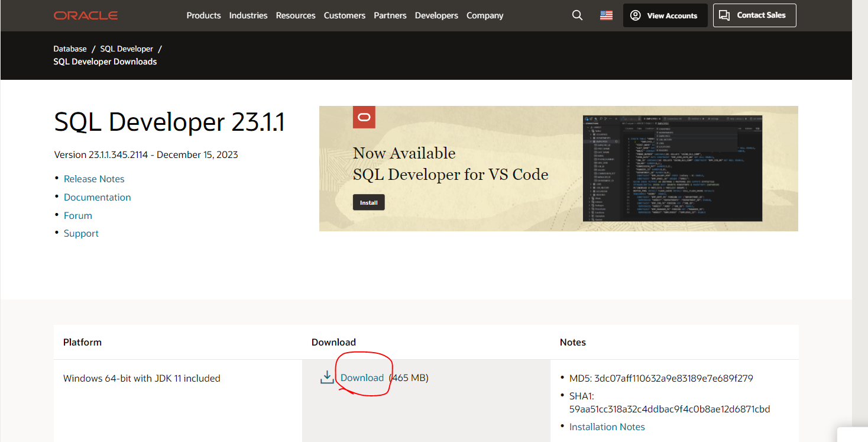Open the Partners menu
The height and width of the screenshot is (442, 868).
pyautogui.click(x=390, y=15)
